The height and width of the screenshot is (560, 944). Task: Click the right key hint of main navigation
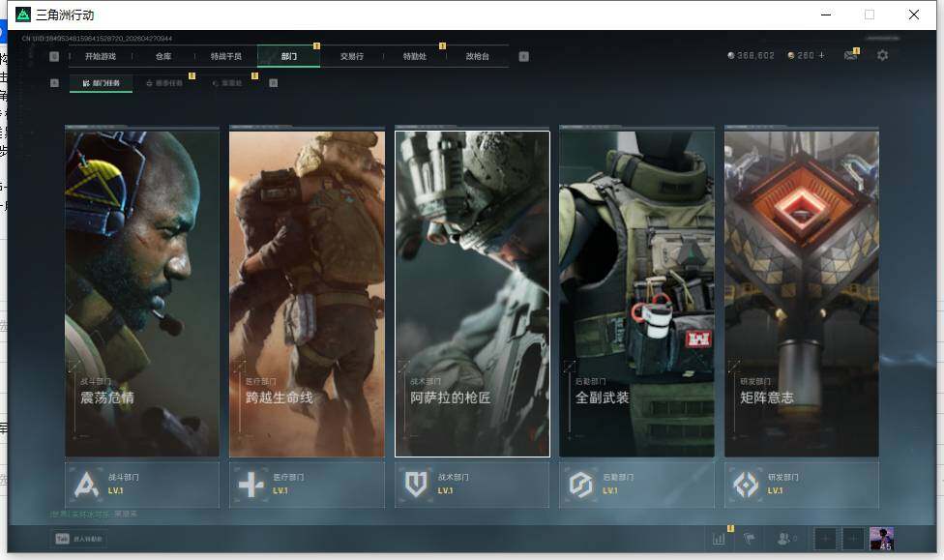[x=524, y=56]
